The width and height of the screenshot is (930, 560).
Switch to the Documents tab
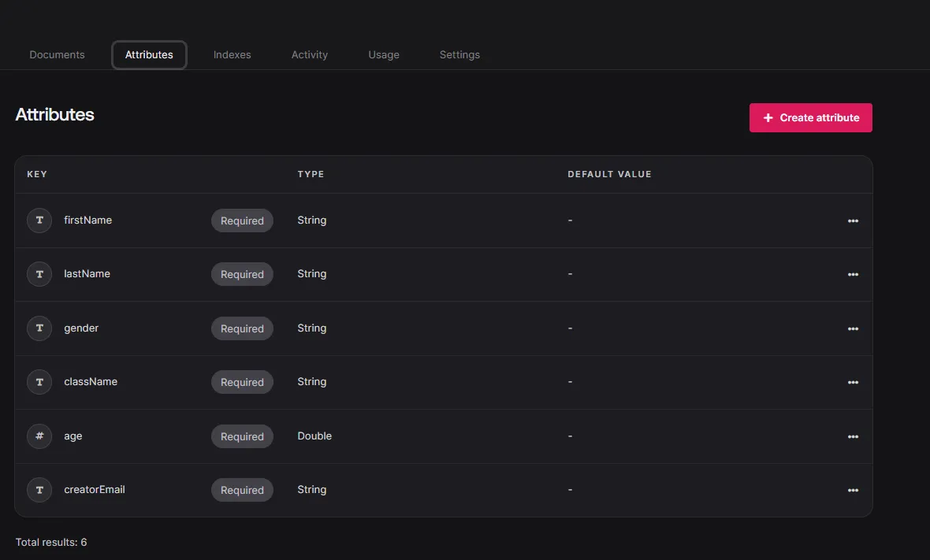[x=57, y=55]
